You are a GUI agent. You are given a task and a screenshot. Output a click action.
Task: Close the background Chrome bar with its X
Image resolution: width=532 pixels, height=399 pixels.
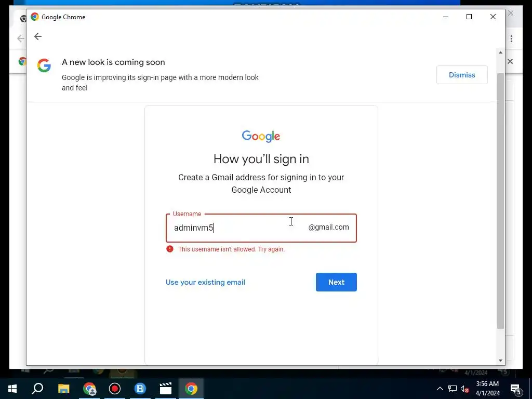[510, 61]
